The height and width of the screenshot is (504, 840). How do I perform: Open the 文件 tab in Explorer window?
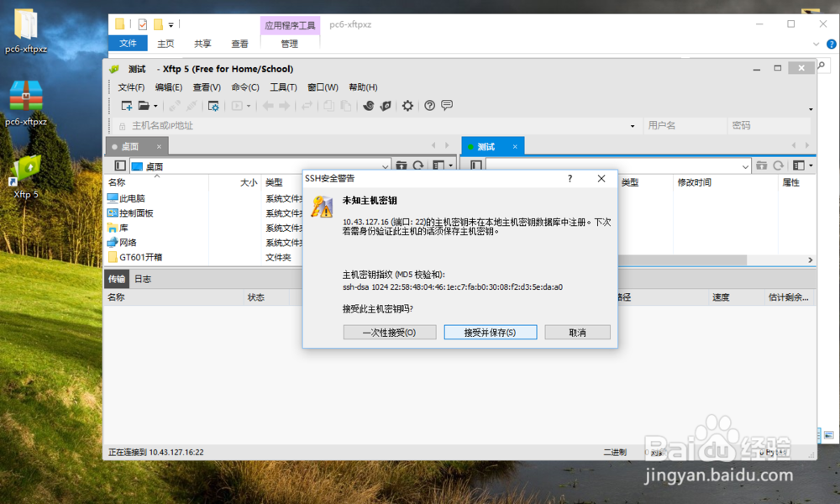(x=128, y=43)
